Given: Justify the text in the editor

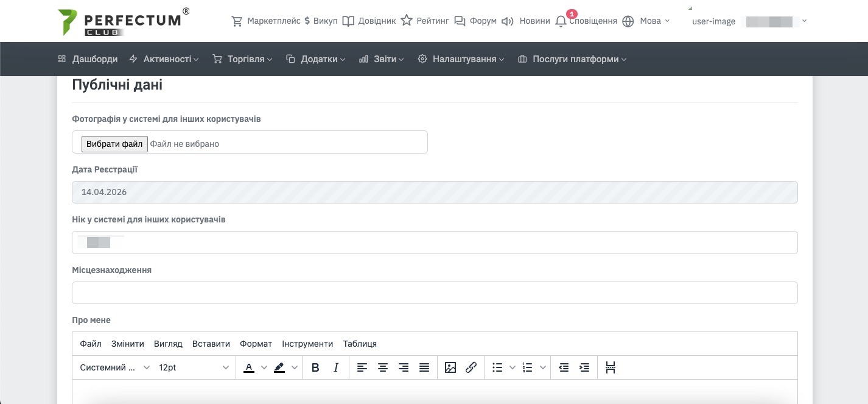Looking at the screenshot, I should coord(424,367).
